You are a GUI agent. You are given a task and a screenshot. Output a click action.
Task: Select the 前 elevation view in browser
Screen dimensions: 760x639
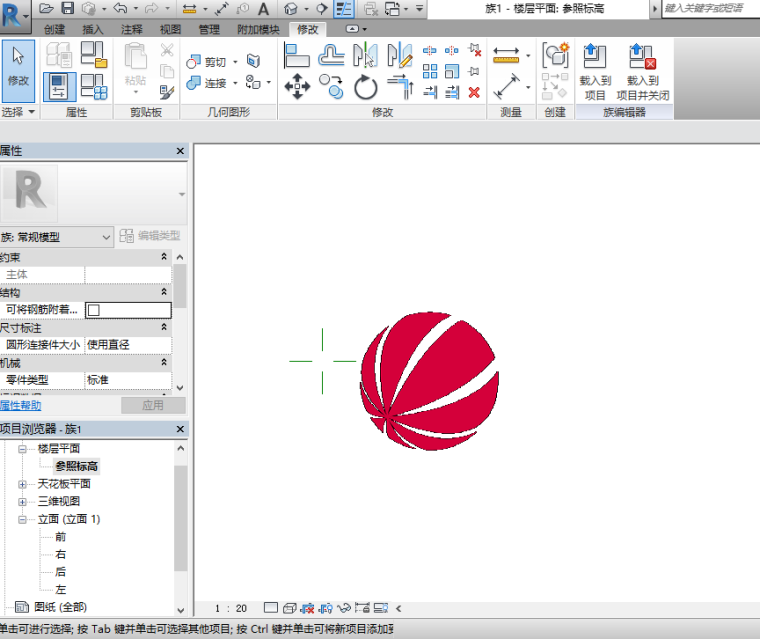61,537
